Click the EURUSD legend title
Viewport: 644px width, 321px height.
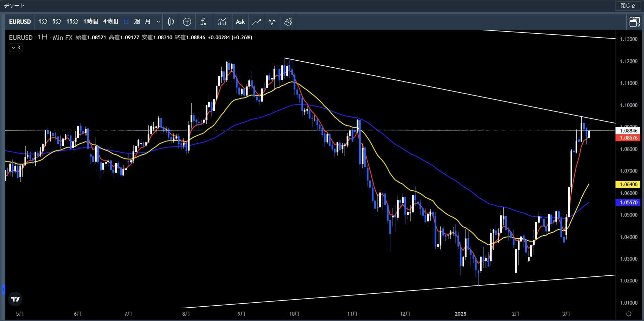tap(21, 38)
